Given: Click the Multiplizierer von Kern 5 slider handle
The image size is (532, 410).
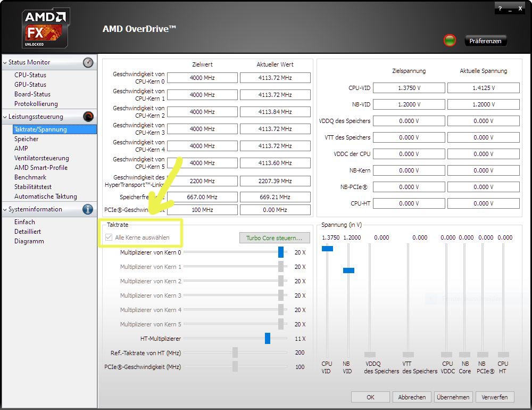Looking at the screenshot, I should (x=280, y=324).
